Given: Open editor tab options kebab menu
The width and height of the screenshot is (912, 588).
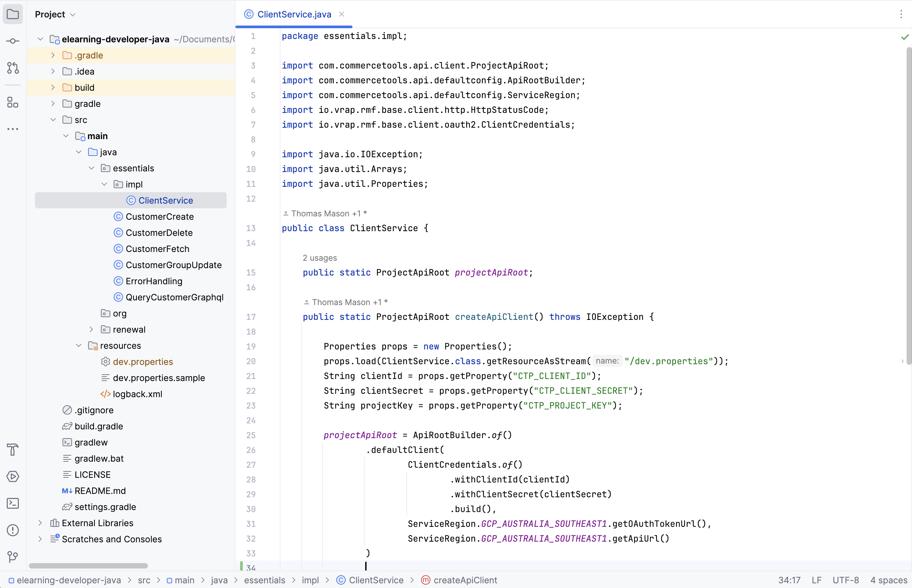Looking at the screenshot, I should pos(901,14).
